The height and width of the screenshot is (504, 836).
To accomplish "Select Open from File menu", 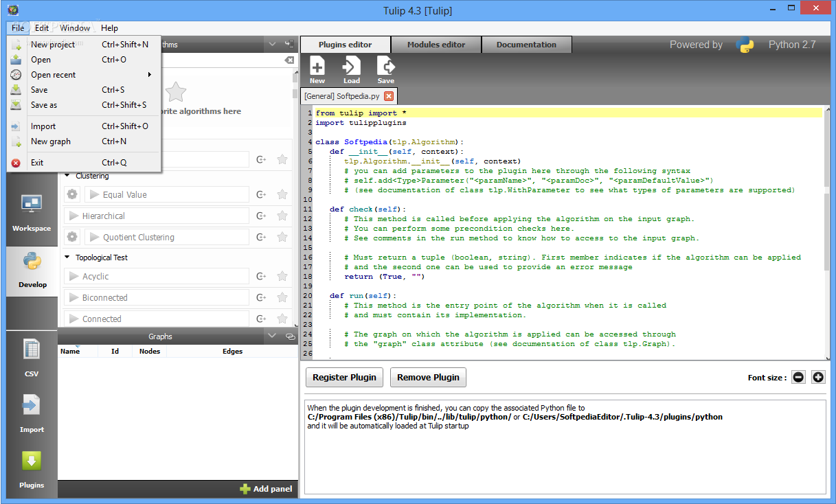I will [x=84, y=60].
